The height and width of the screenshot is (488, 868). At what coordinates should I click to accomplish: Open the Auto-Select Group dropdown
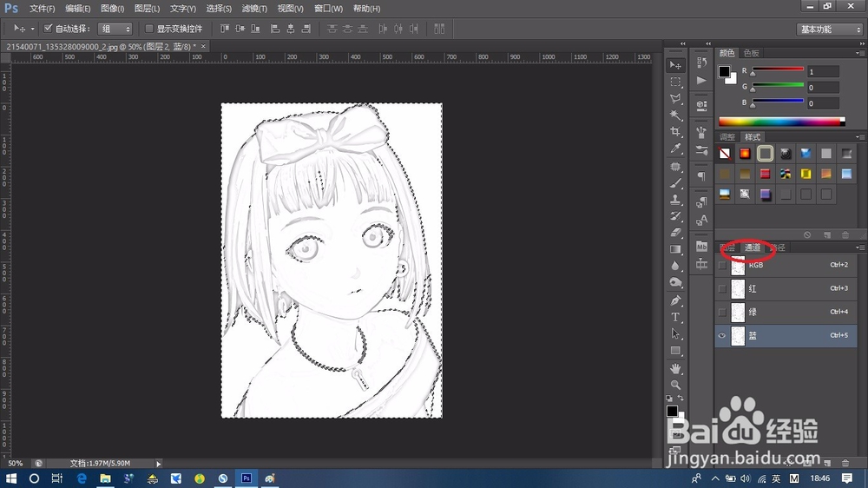point(115,29)
